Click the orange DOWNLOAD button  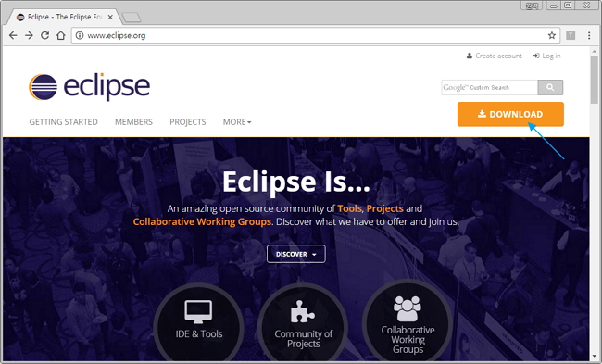[x=510, y=114]
